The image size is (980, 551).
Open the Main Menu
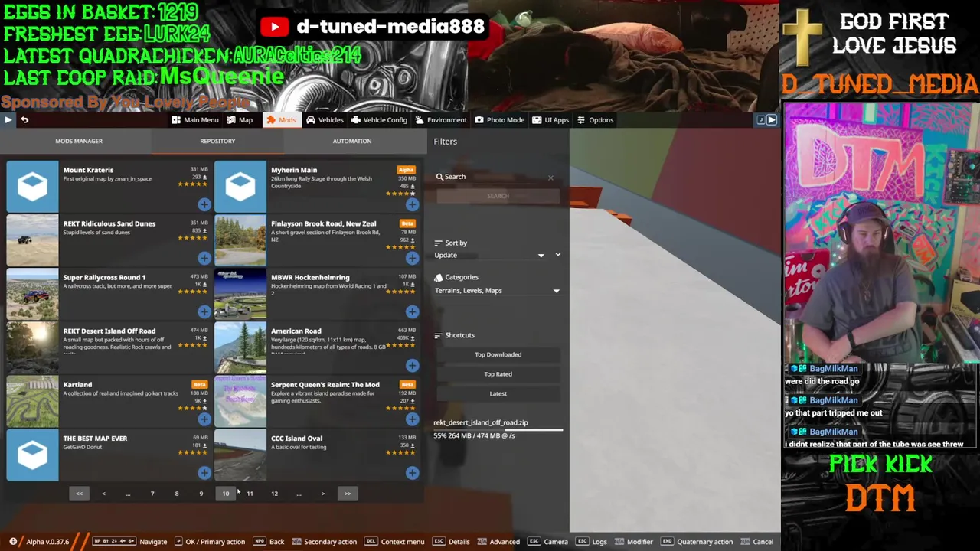[x=195, y=120]
